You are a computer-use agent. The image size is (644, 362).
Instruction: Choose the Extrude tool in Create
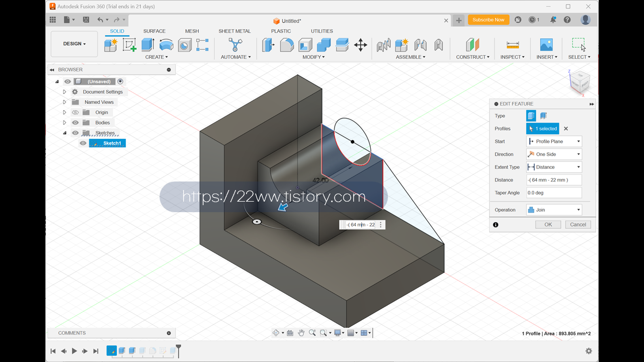click(x=147, y=45)
